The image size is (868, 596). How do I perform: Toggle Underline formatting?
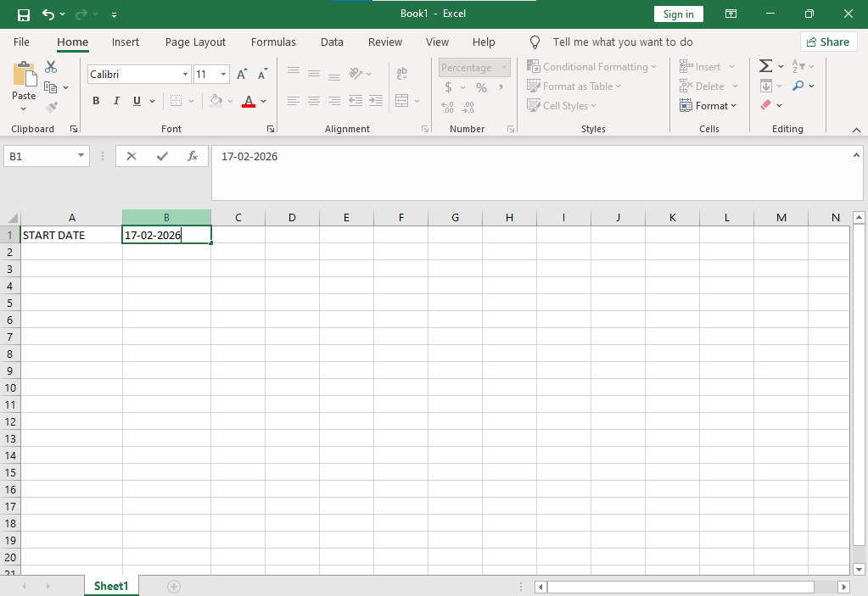tap(137, 101)
